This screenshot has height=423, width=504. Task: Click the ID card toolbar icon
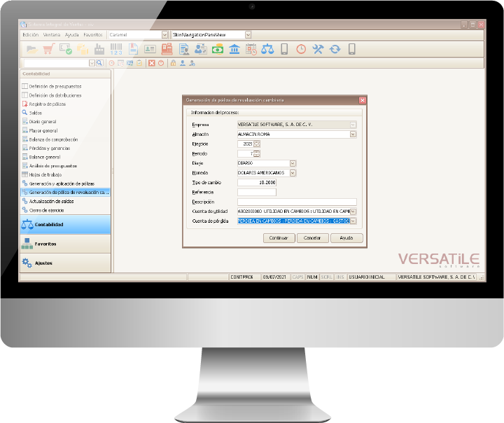pos(150,49)
